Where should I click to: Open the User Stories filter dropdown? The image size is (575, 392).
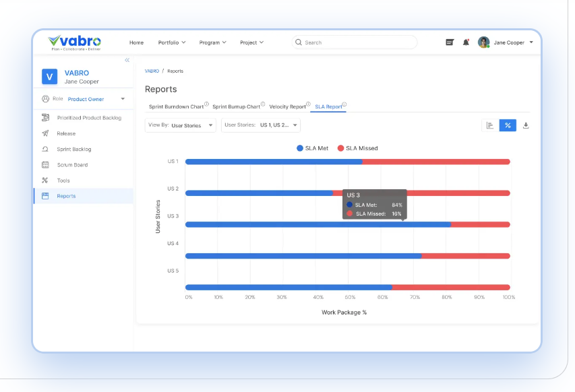click(260, 125)
